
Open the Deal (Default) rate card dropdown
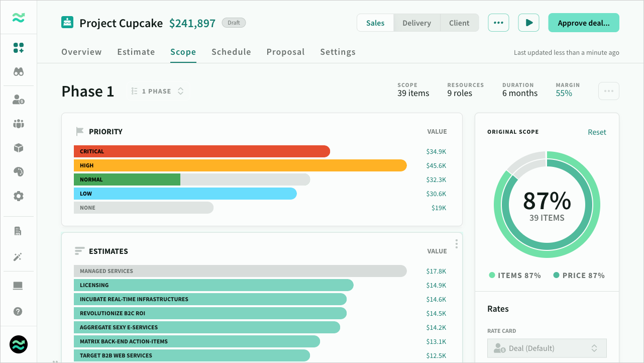(547, 348)
